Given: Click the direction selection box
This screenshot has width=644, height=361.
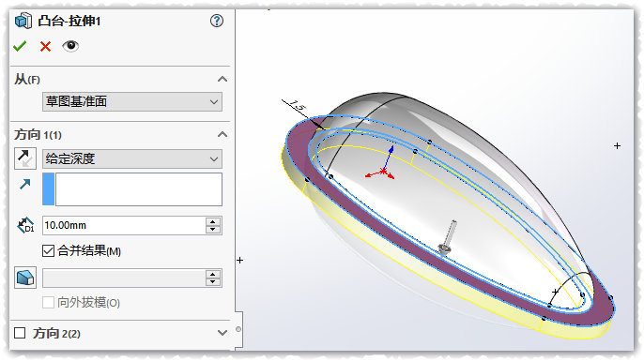Looking at the screenshot, I should pos(132,189).
